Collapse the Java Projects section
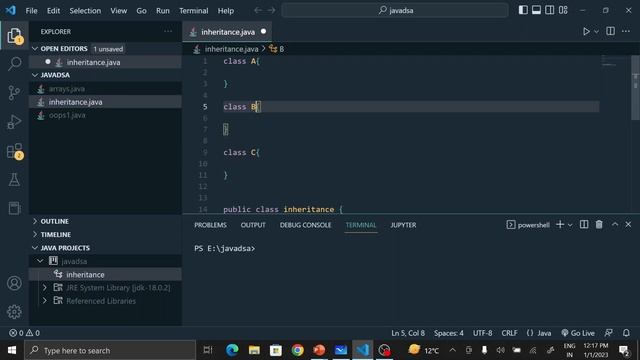Screen dimensions: 640x360 [x=105, y=248]
